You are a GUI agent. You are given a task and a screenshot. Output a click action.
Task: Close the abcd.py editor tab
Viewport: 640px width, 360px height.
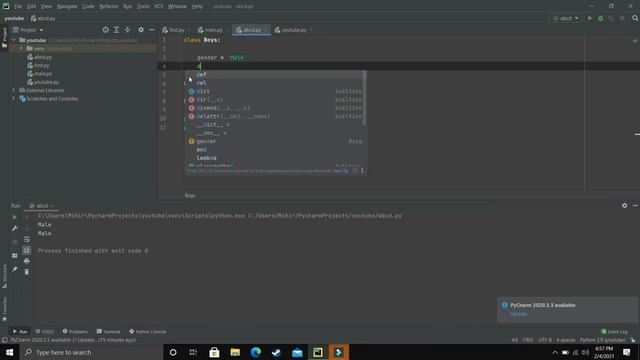click(x=267, y=30)
